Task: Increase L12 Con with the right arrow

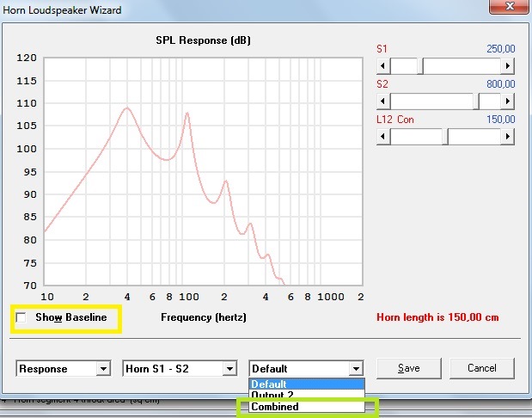Action: pyautogui.click(x=508, y=137)
